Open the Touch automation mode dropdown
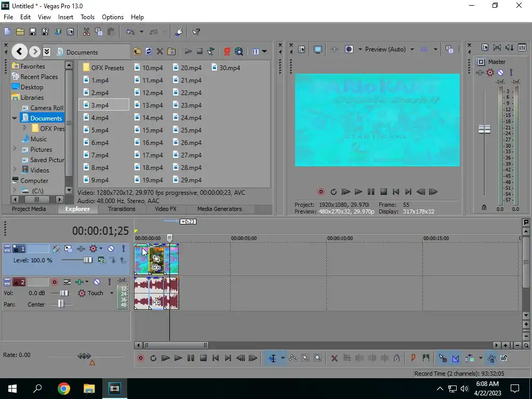Image resolution: width=532 pixels, height=399 pixels. 111,293
